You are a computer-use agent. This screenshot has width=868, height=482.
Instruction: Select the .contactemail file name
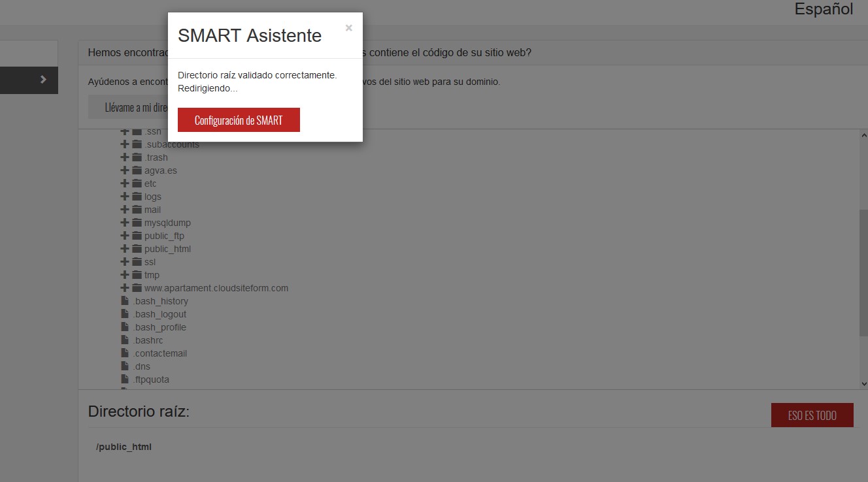click(160, 353)
